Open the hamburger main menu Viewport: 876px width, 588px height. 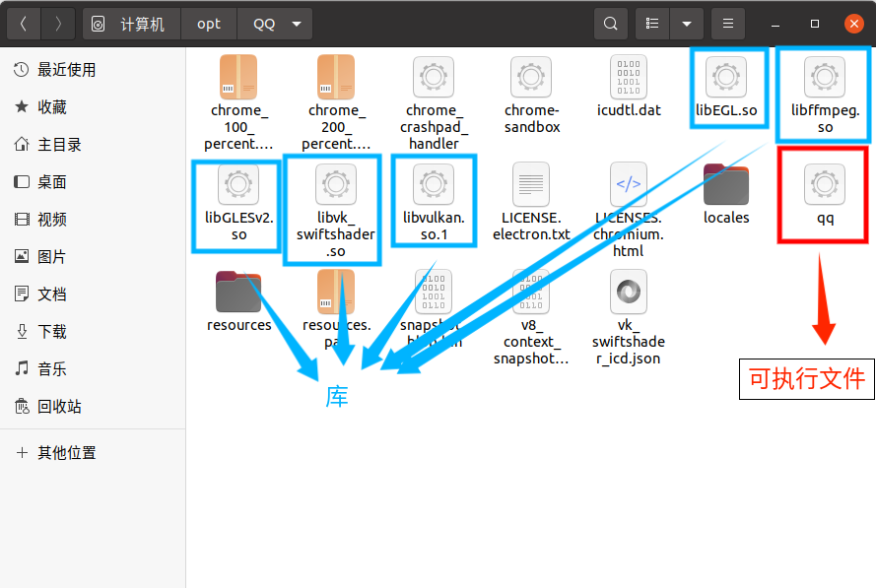(x=728, y=24)
